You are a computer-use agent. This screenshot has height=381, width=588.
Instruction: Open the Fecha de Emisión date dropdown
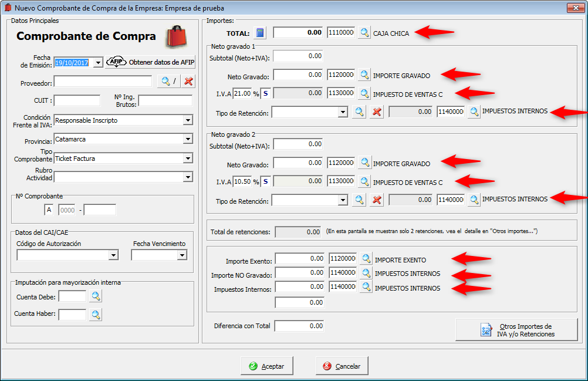[x=97, y=62]
